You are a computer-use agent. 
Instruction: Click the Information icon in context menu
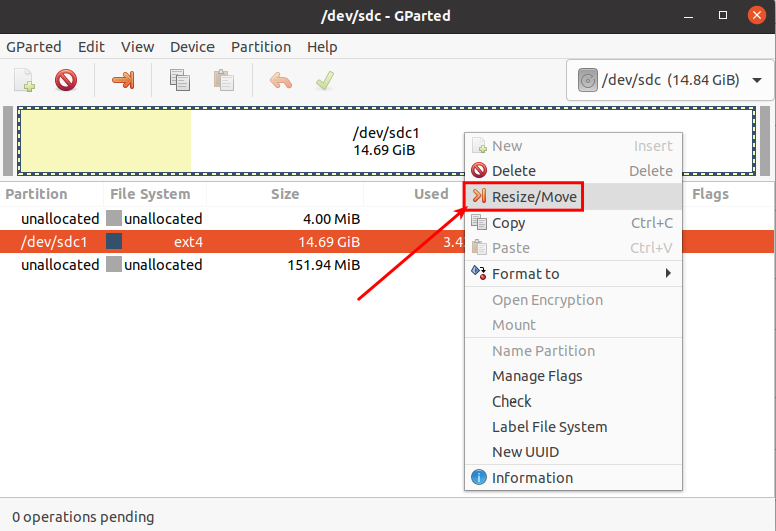pos(479,477)
